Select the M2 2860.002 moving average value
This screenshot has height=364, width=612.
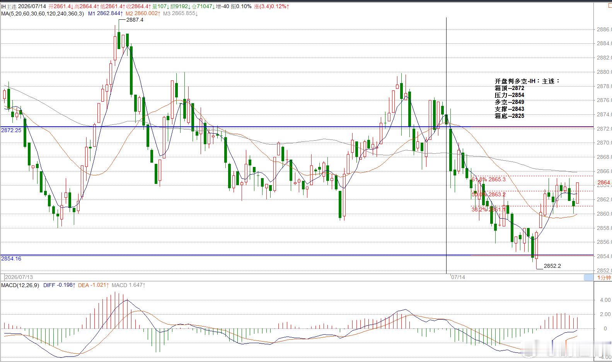(x=143, y=14)
